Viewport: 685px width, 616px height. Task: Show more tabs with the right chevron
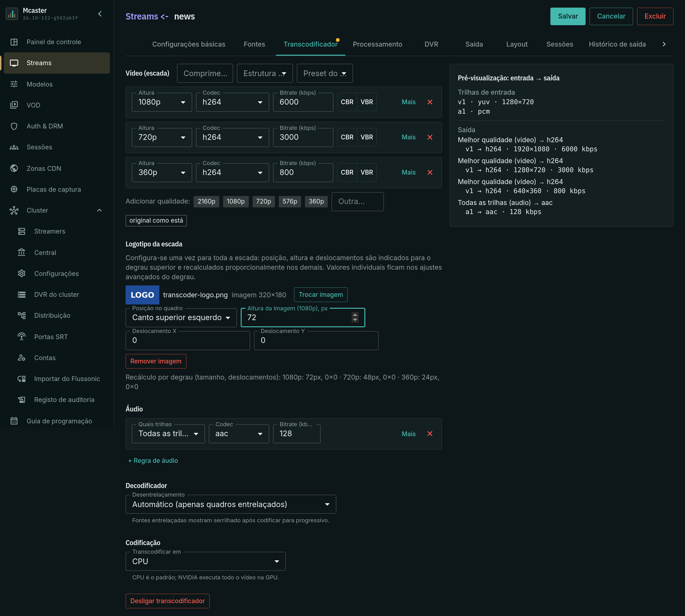[664, 44]
